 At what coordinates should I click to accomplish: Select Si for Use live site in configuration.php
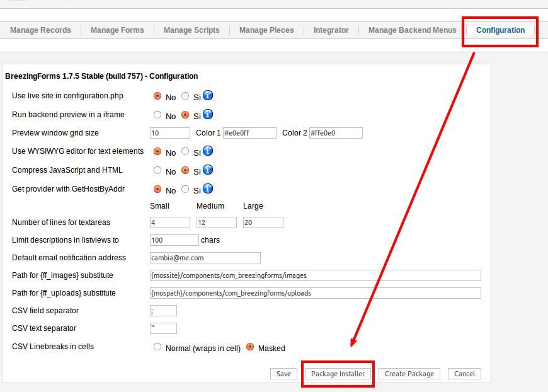[x=185, y=96]
